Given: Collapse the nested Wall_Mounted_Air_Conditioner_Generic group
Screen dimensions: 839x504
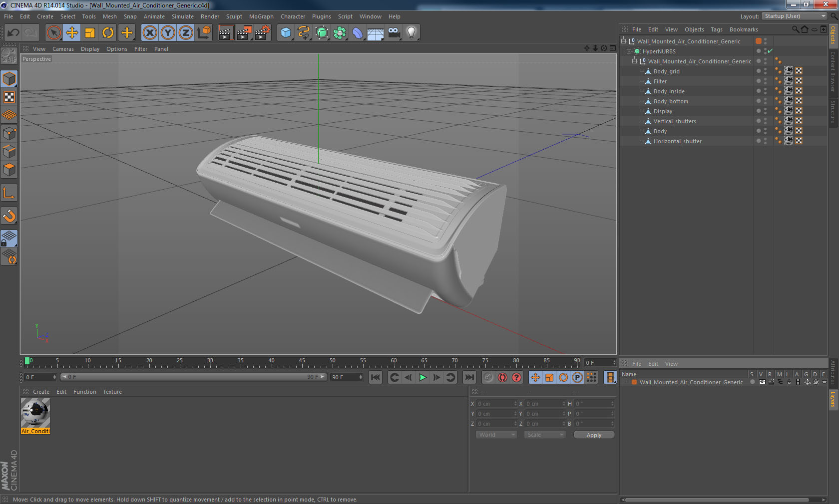Looking at the screenshot, I should [x=635, y=61].
